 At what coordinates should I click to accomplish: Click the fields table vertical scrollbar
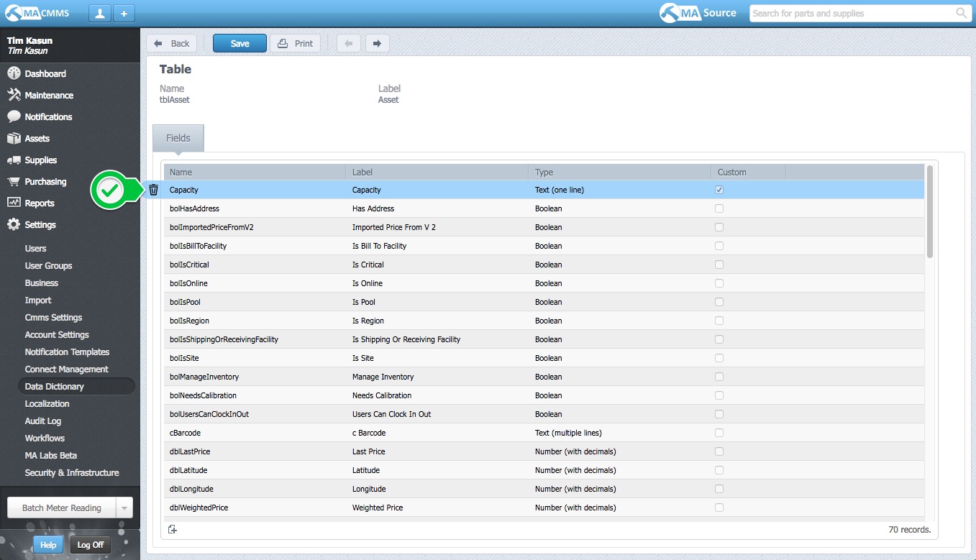click(x=930, y=212)
